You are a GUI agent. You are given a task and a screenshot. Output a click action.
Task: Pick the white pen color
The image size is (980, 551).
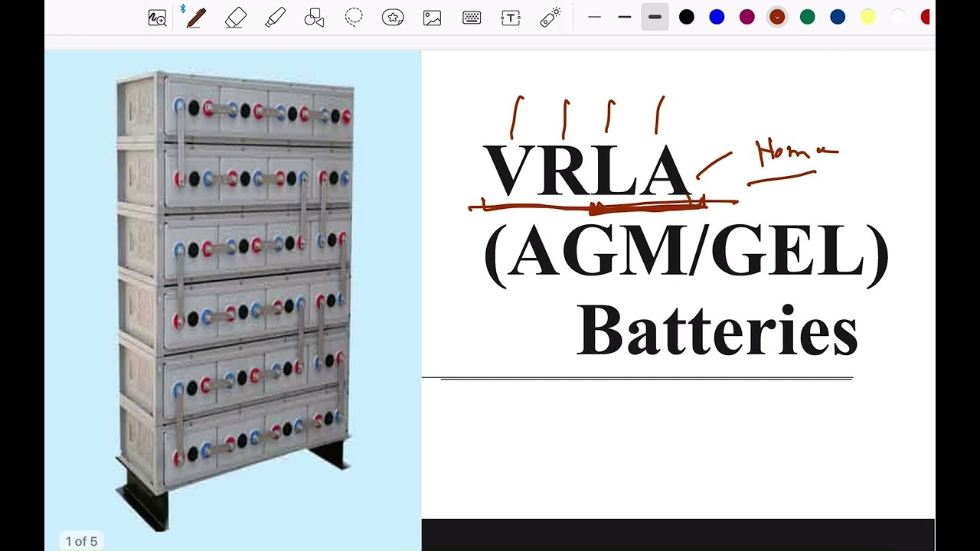[x=898, y=17]
